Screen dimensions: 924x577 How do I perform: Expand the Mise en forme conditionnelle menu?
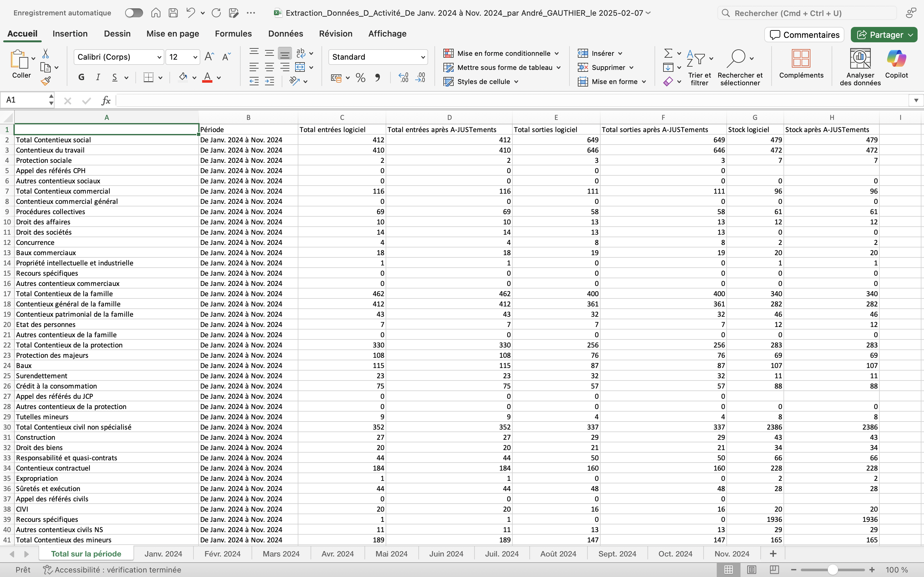pyautogui.click(x=503, y=54)
